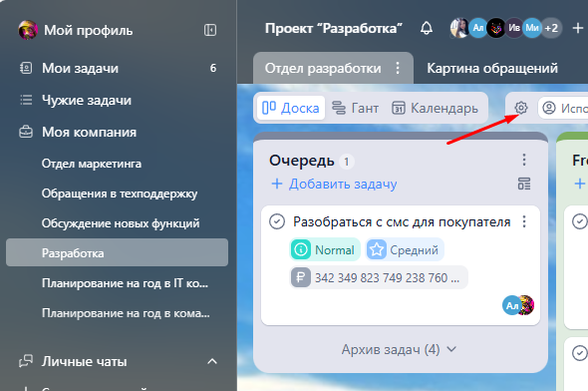Click the Ив member avatar in the project header

pos(514,28)
